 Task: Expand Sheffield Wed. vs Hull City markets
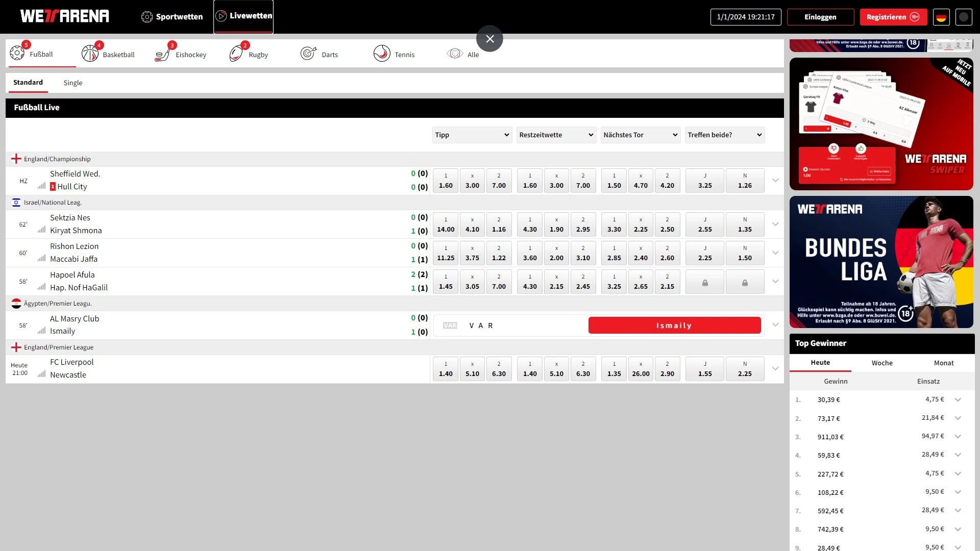(775, 181)
